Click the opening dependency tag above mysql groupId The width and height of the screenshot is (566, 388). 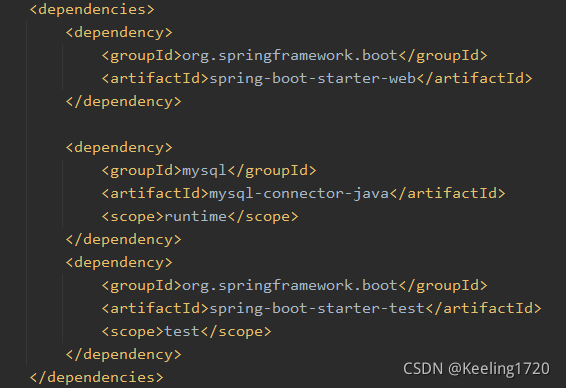(x=119, y=148)
